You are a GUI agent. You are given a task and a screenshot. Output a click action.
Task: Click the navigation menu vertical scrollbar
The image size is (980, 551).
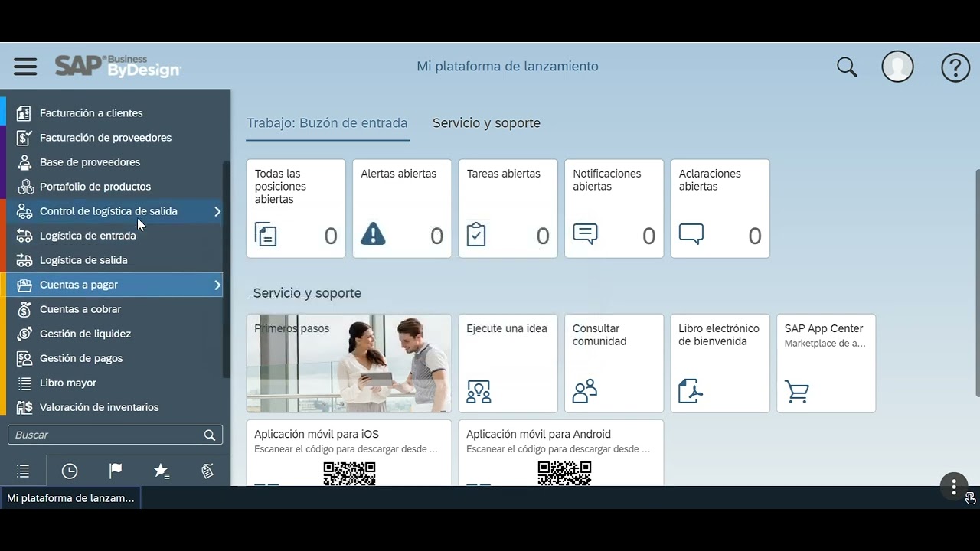click(226, 269)
